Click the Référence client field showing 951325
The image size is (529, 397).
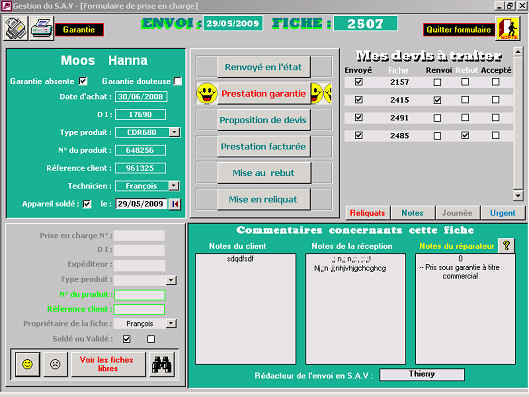point(140,168)
